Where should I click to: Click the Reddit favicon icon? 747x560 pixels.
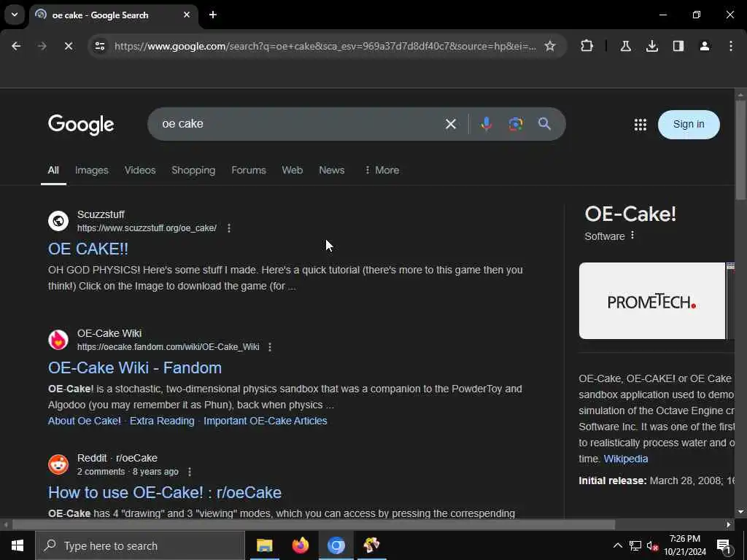click(x=58, y=464)
